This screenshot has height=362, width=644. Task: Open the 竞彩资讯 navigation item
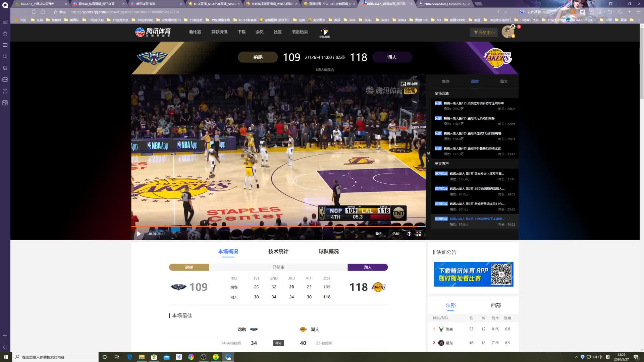pyautogui.click(x=219, y=32)
